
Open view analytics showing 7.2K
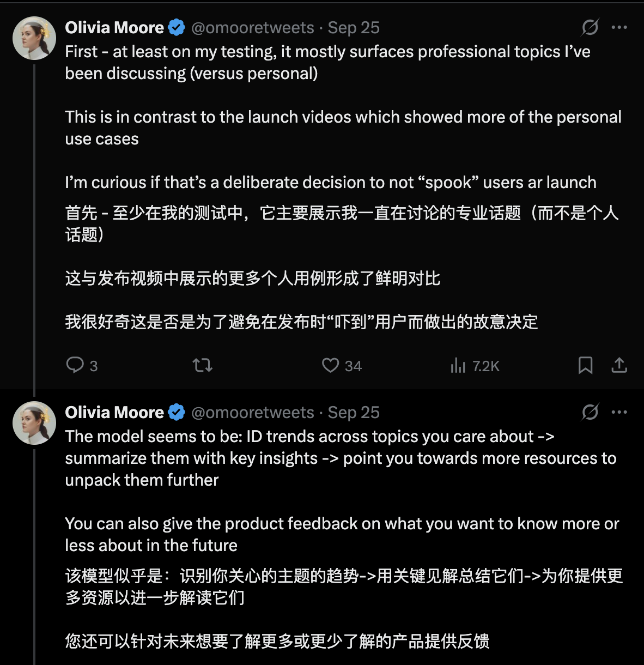click(458, 365)
